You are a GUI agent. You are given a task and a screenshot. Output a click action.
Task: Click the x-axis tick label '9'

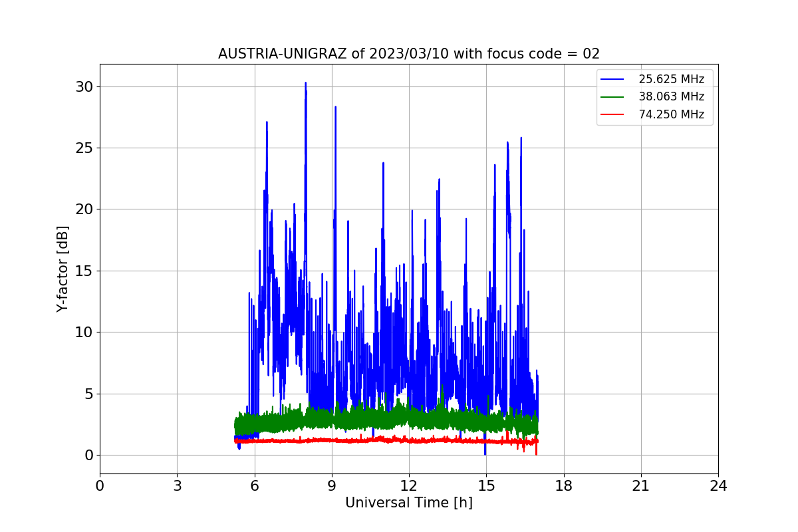(332, 486)
